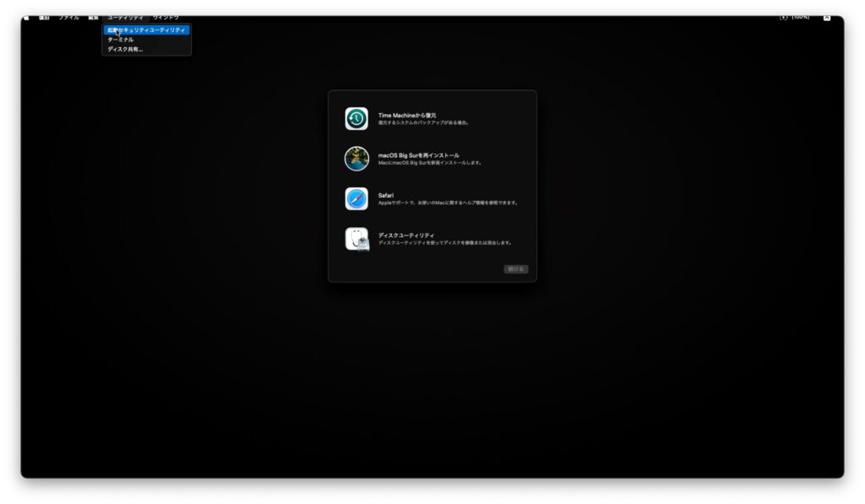The height and width of the screenshot is (504, 865).
Task: Click the battery status icon in menu bar
Action: click(784, 17)
